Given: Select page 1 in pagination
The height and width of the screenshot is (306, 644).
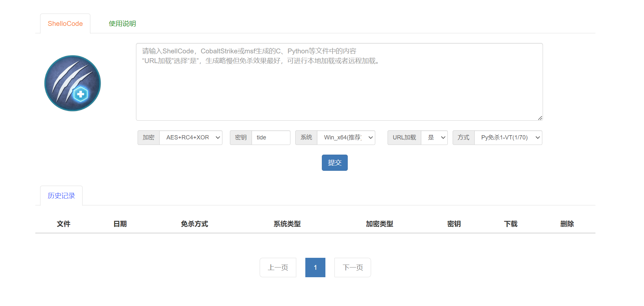Looking at the screenshot, I should (315, 268).
